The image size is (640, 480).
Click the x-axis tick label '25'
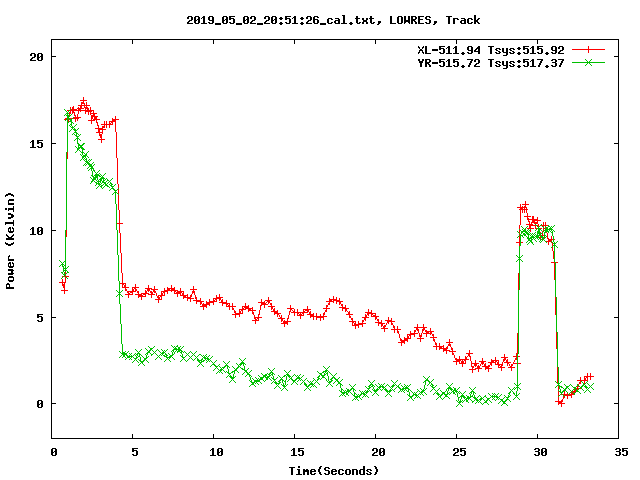tap(459, 452)
